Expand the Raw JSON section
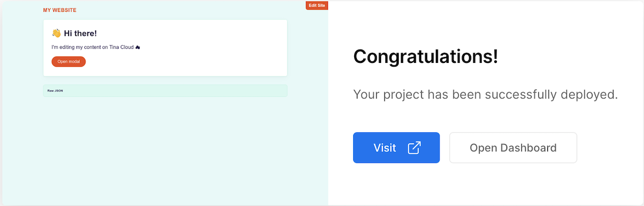Image resolution: width=644 pixels, height=206 pixels. click(x=165, y=90)
